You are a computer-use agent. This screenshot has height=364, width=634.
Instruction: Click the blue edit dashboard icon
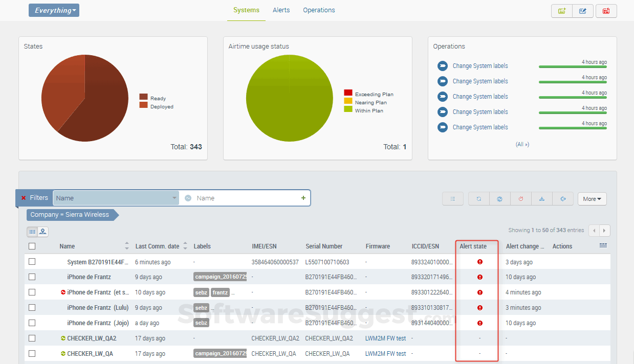click(x=583, y=11)
